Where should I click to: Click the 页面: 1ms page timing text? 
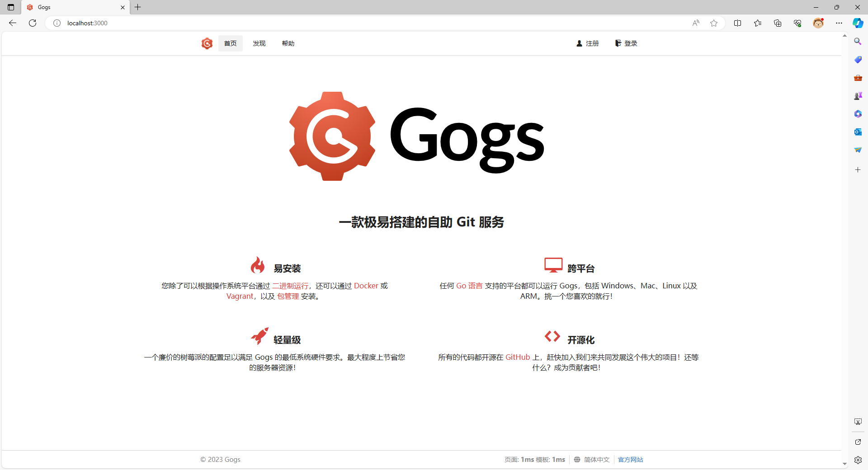519,460
